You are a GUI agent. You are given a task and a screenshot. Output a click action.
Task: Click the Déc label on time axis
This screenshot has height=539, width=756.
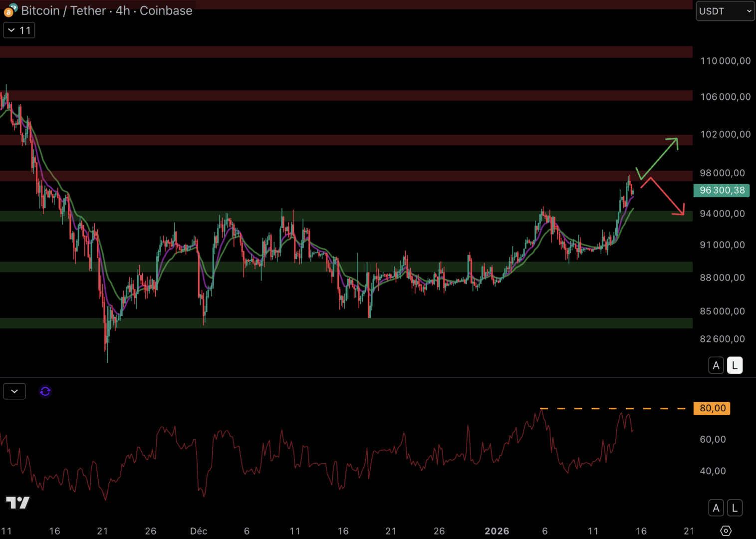pyautogui.click(x=199, y=531)
